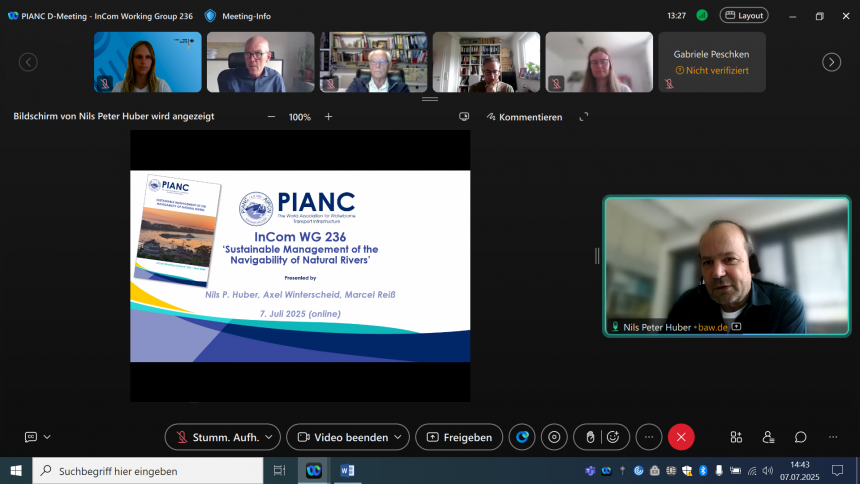Viewport: 860px width, 484px height.
Task: Open the Apps panel icon
Action: [x=736, y=437]
